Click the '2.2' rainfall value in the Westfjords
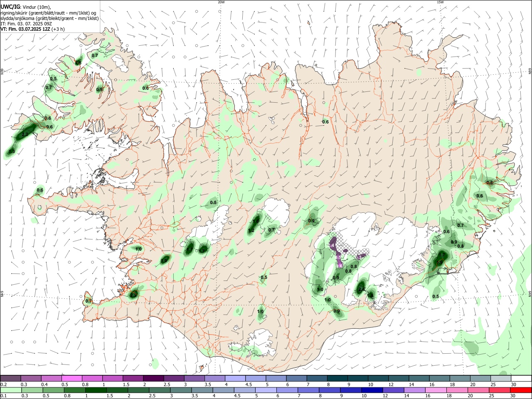This screenshot has width=532, height=399. [x=25, y=135]
